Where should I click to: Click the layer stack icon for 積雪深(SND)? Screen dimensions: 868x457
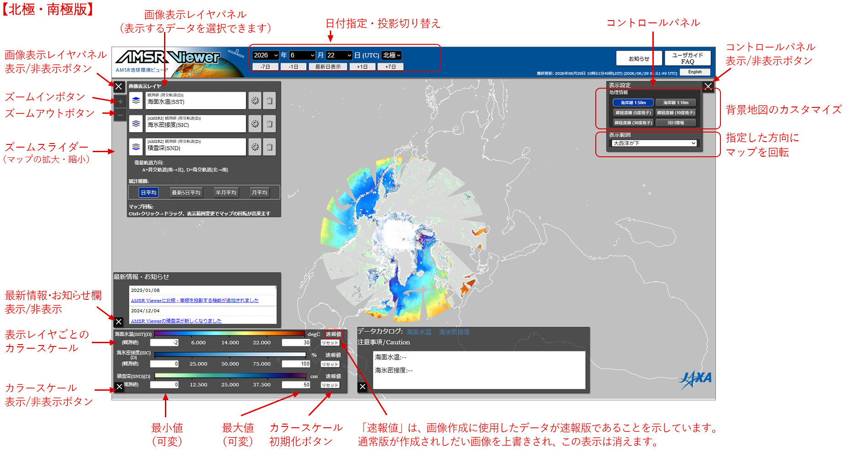[136, 147]
